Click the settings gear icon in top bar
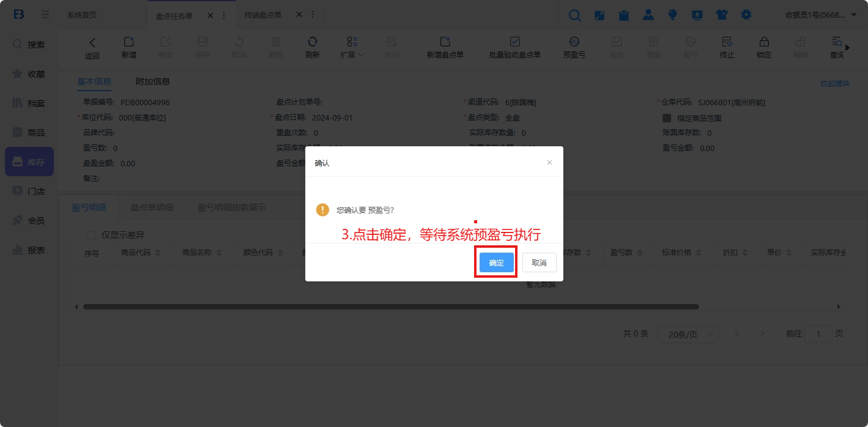Image resolution: width=868 pixels, height=427 pixels. tap(746, 15)
